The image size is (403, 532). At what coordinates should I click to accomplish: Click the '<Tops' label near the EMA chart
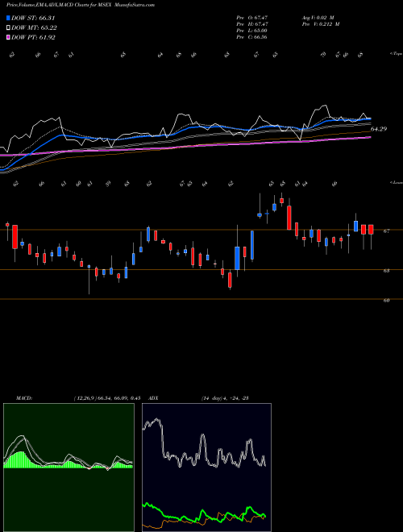coord(396,54)
